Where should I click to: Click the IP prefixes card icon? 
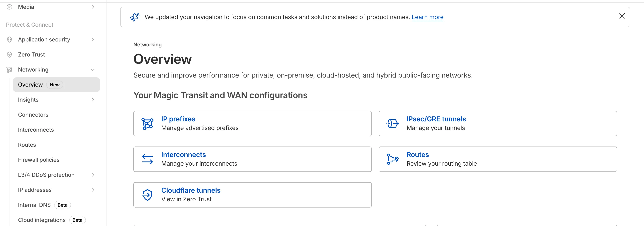point(147,124)
